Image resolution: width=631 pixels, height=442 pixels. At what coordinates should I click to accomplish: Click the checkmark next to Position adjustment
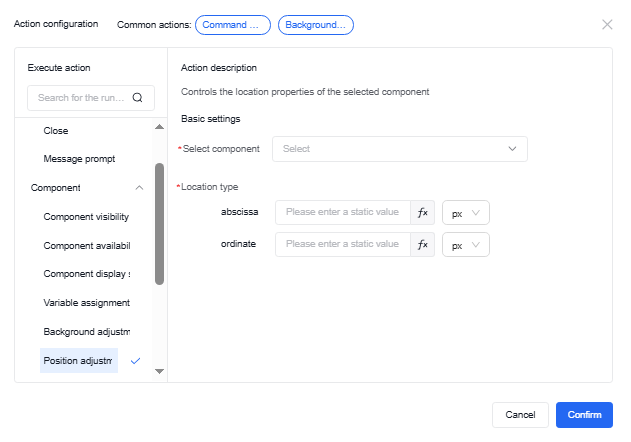(x=136, y=360)
